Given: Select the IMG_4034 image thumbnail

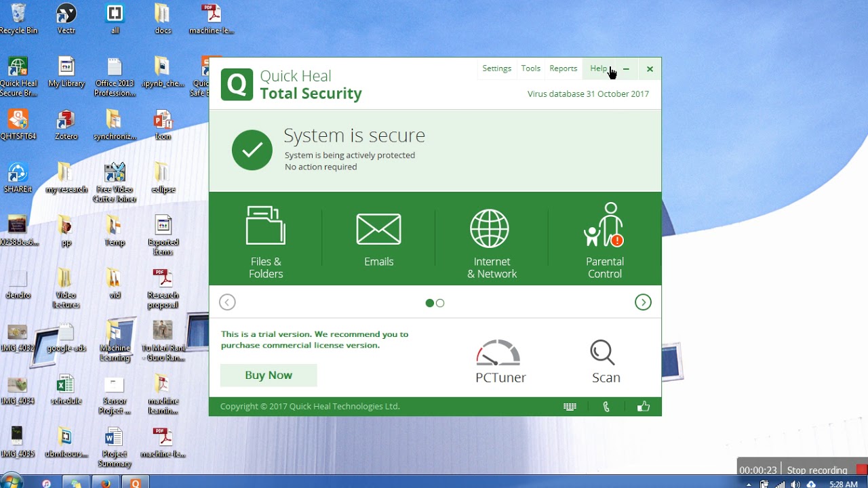Looking at the screenshot, I should point(18,389).
